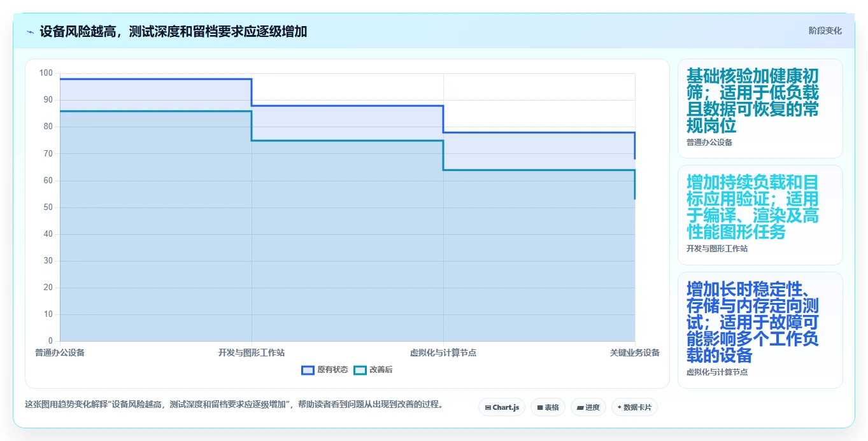Select the 数据卡片 chip
The height and width of the screenshot is (441, 868).
(634, 407)
